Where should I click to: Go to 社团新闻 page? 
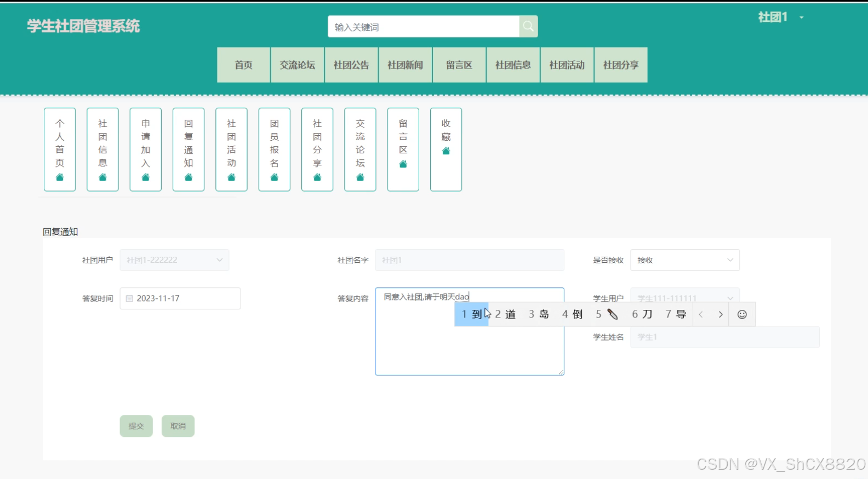406,65
